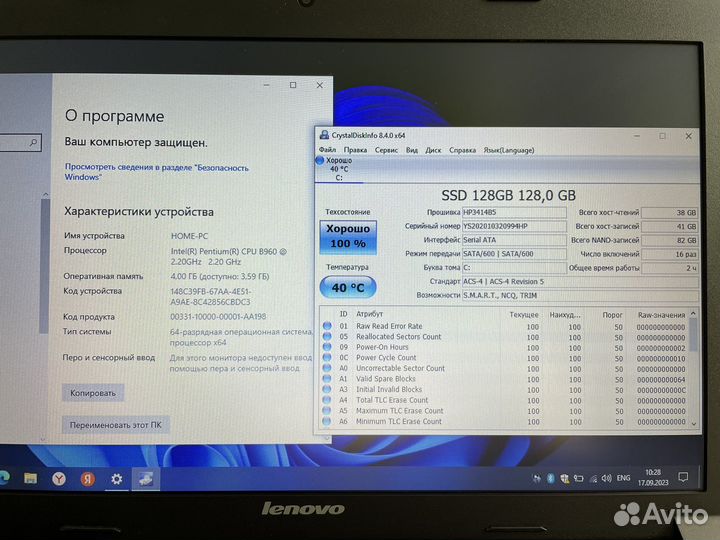Click the Всего NAND-записей 82 GB value
This screenshot has width=720, height=540.
(x=669, y=240)
